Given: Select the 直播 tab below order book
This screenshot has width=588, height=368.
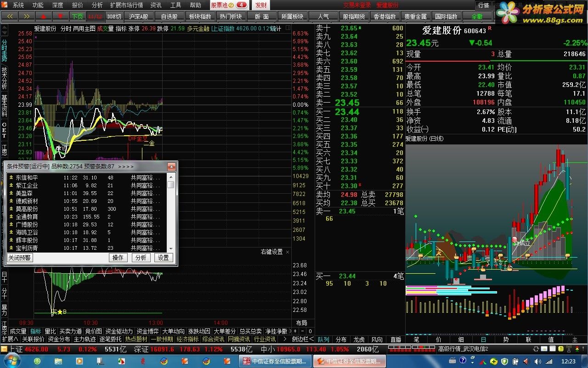Looking at the screenshot, I should (x=396, y=339).
